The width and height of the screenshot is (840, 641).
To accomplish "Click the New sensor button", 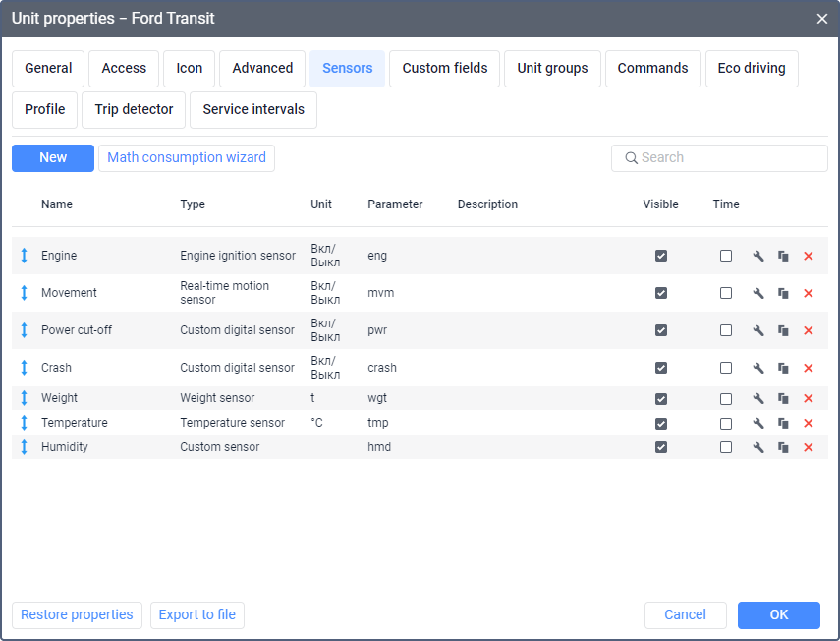I will pos(53,158).
